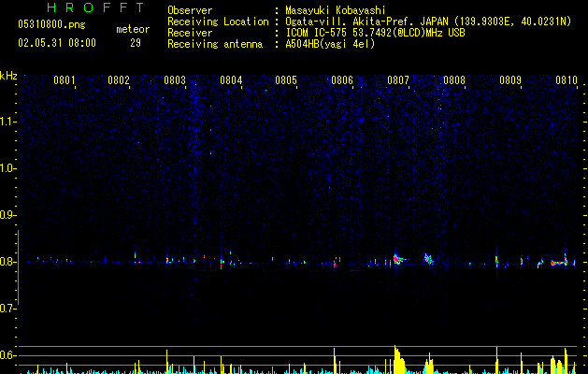The width and height of the screenshot is (588, 374).
Task: Click the meteor echo just before 0808
Action: click(x=429, y=259)
